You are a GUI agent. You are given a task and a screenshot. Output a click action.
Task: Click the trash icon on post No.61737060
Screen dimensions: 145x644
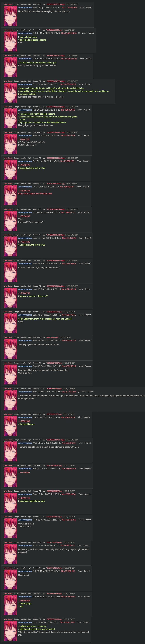pos(79,392)
